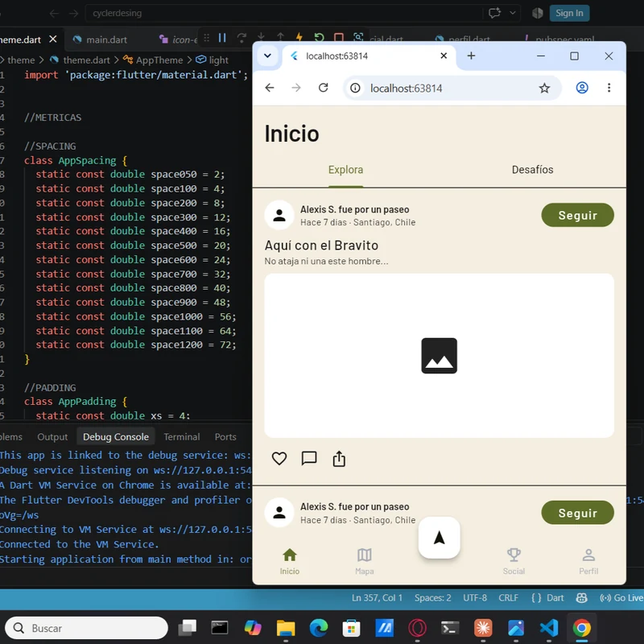Screen dimensions: 644x644
Task: Click the green Restart debug icon
Action: [319, 37]
